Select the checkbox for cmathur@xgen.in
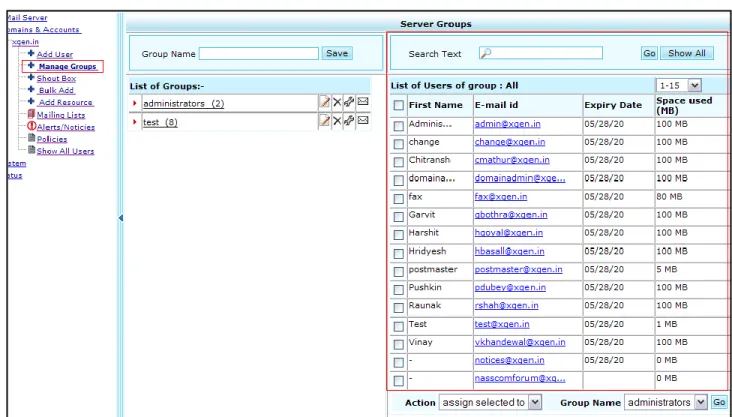 tap(398, 163)
